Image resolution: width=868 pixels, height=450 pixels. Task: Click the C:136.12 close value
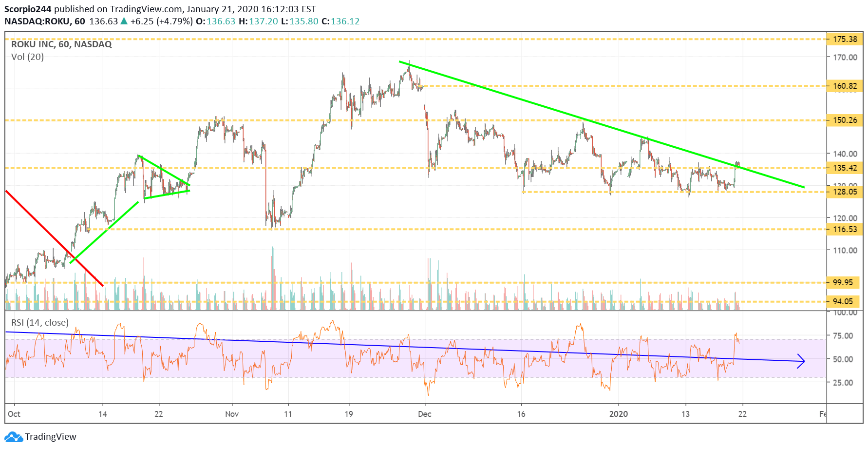pyautogui.click(x=340, y=21)
